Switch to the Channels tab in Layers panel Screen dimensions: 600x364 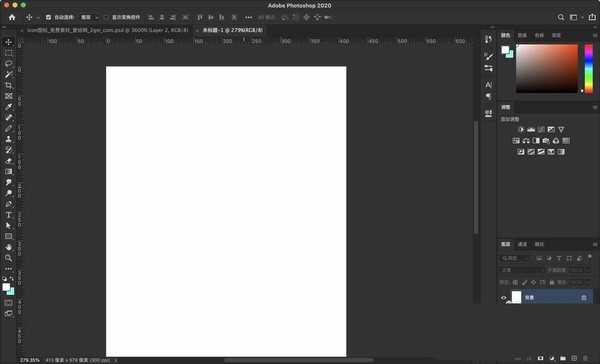point(522,244)
